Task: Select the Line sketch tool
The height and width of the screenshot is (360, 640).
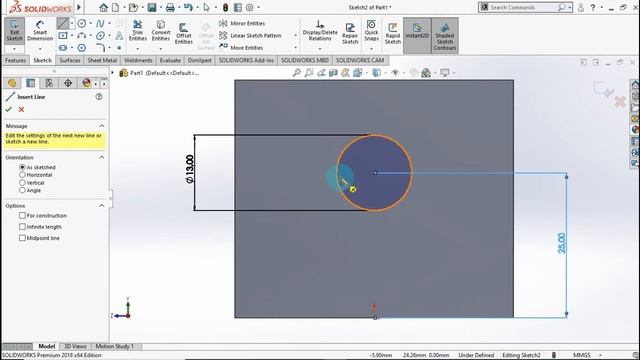Action: 63,23
